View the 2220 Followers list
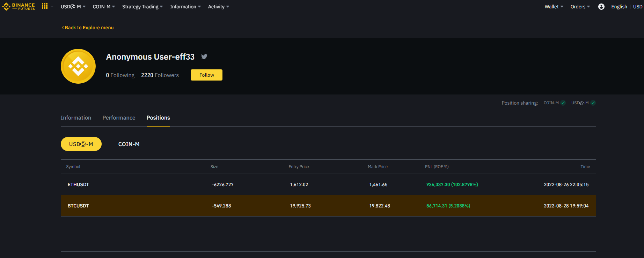This screenshot has width=644, height=258. 160,75
